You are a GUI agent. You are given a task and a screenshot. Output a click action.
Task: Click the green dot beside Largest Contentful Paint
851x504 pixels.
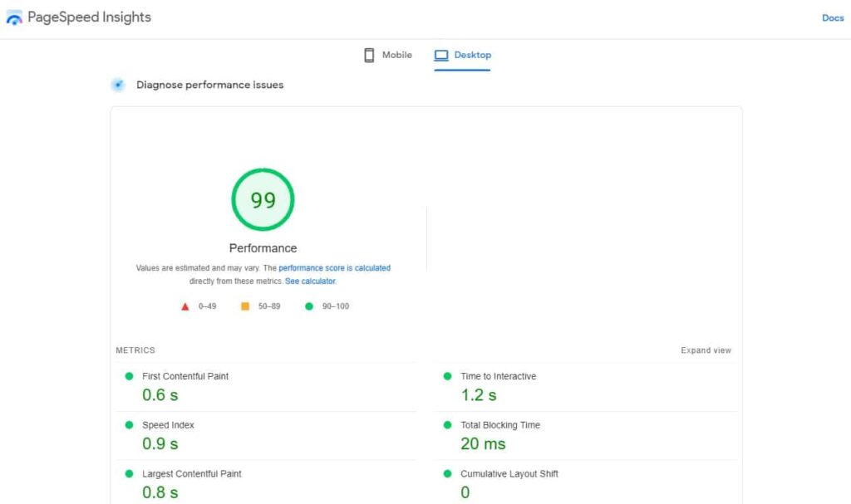(129, 473)
